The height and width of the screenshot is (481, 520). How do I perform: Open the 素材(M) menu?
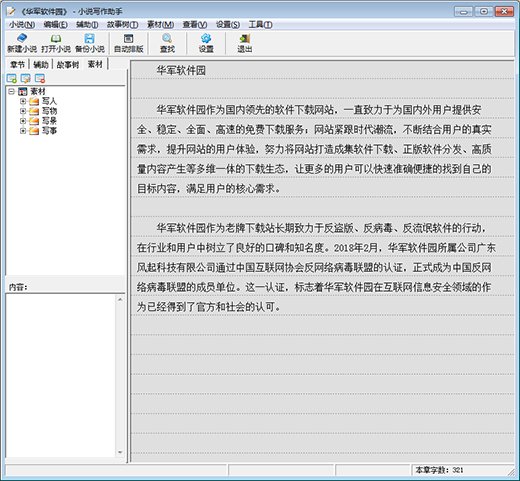[160, 25]
